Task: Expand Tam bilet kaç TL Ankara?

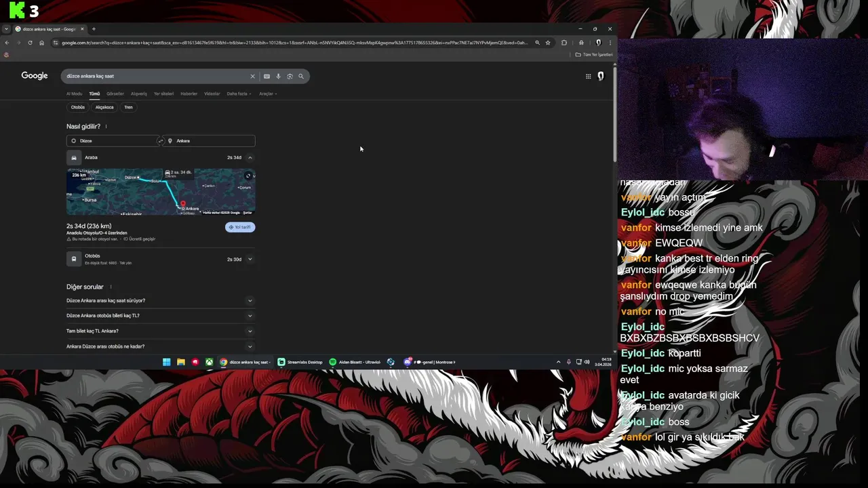Action: [161, 331]
